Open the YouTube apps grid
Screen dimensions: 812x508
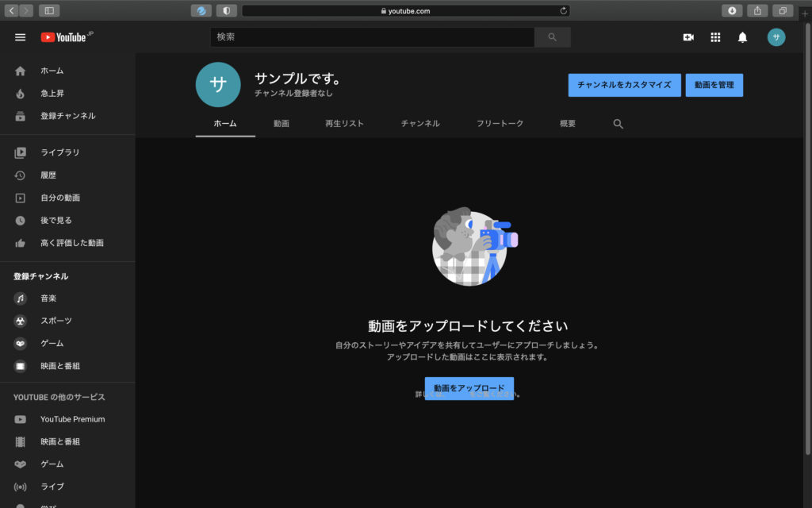[x=715, y=37]
